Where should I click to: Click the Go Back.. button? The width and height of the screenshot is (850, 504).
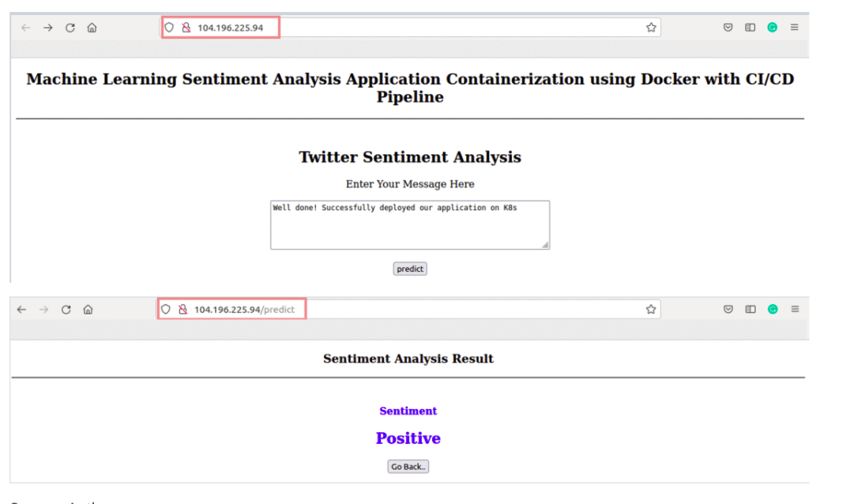(408, 467)
